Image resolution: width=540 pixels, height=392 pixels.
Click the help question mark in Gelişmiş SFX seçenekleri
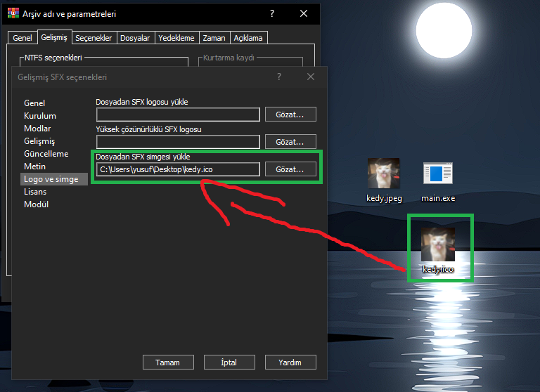tap(279, 77)
